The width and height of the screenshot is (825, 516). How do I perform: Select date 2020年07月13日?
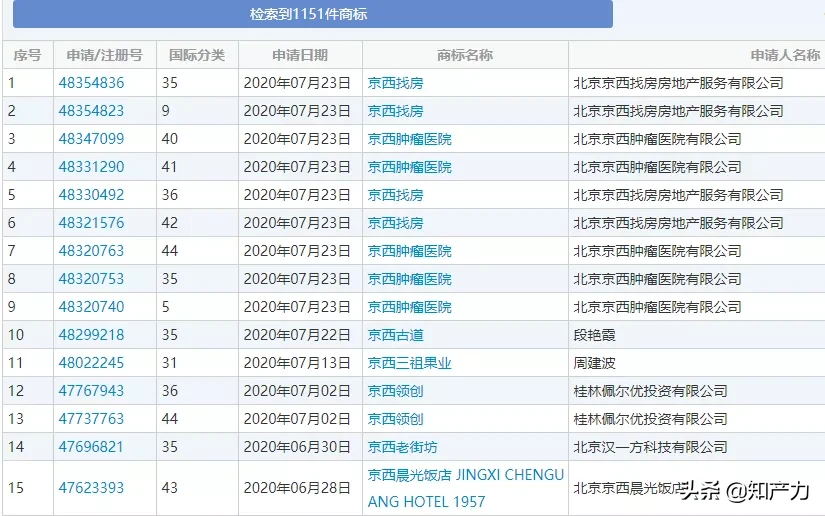(297, 363)
